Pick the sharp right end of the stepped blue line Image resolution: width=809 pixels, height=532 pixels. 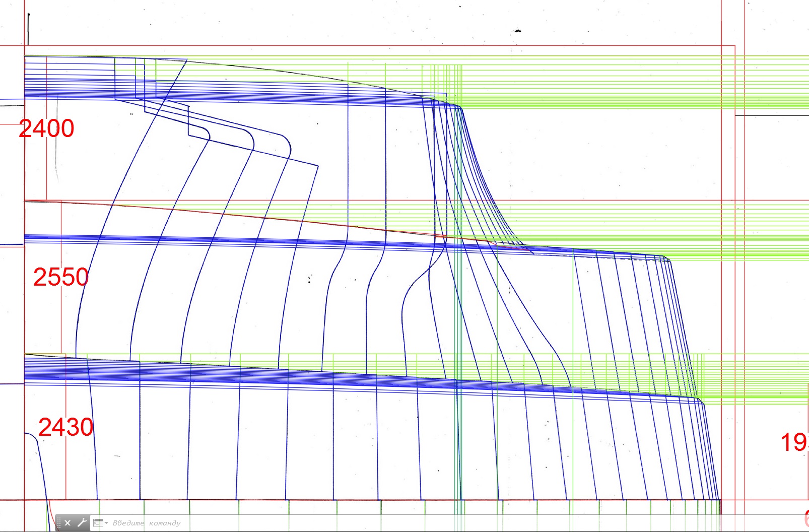[318, 165]
